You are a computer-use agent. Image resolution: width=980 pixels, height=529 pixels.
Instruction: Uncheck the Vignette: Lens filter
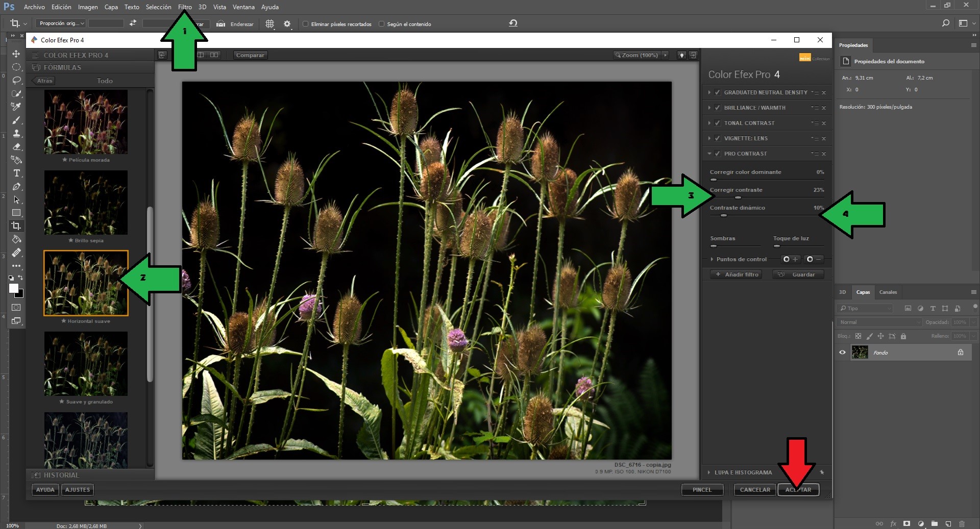coord(718,138)
